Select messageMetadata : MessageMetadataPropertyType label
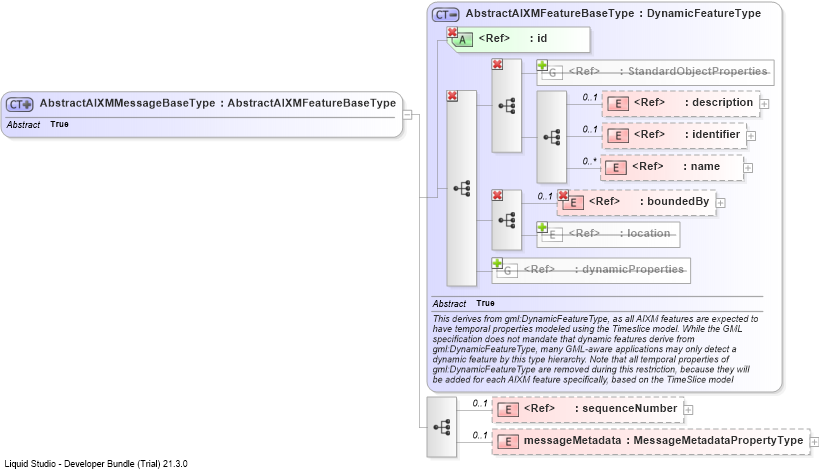819x469 pixels. click(663, 441)
